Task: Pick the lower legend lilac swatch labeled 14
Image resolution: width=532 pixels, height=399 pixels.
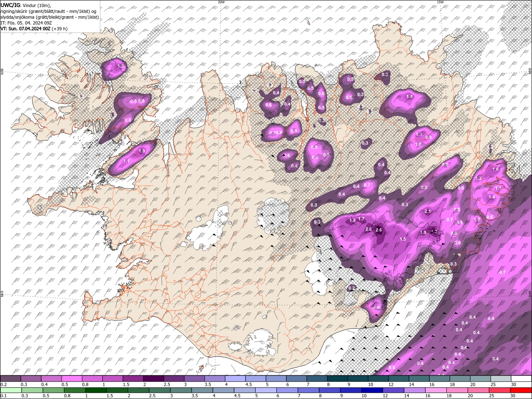Action: coord(415,391)
